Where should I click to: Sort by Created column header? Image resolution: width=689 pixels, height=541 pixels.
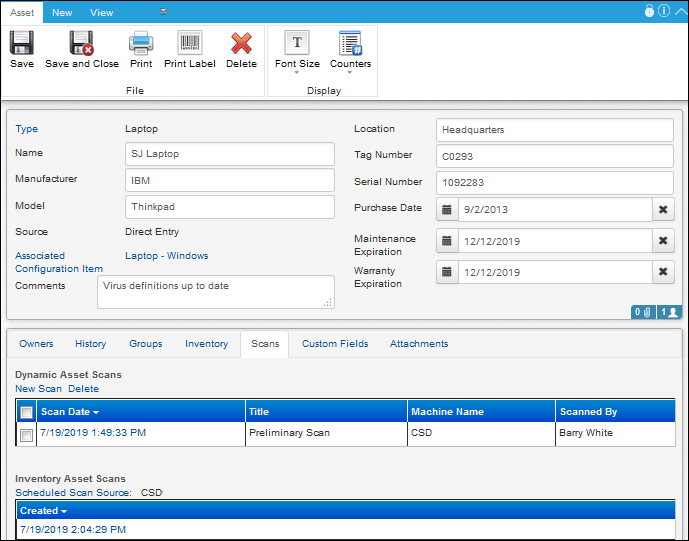43,511
